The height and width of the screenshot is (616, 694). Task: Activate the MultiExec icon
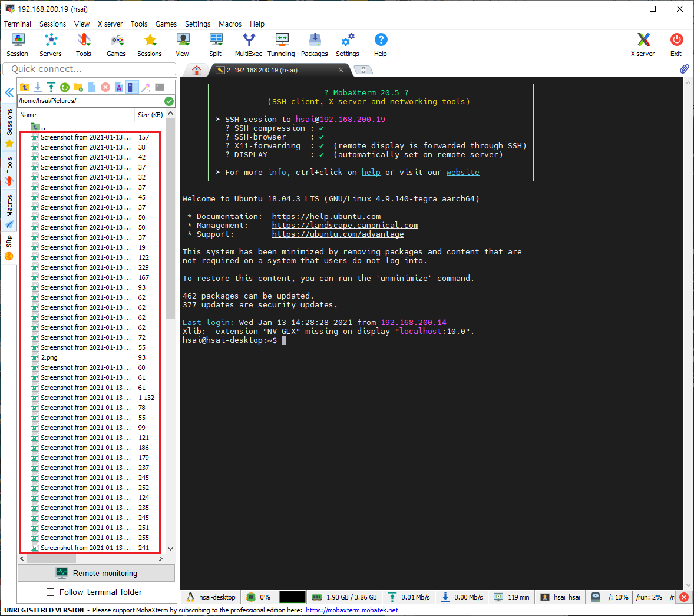pos(248,45)
